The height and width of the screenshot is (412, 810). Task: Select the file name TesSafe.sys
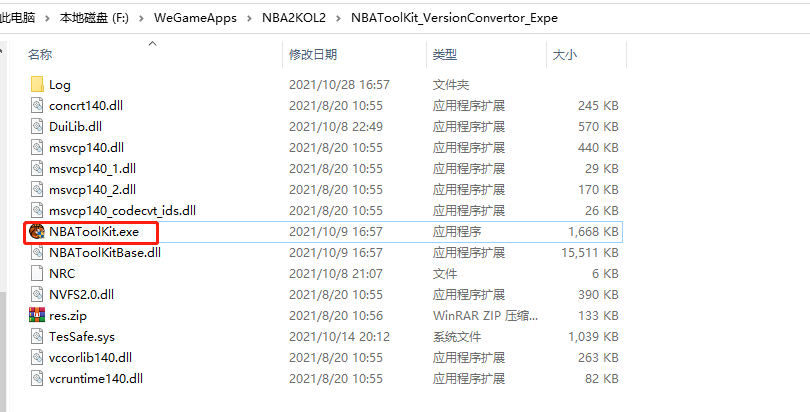point(82,337)
